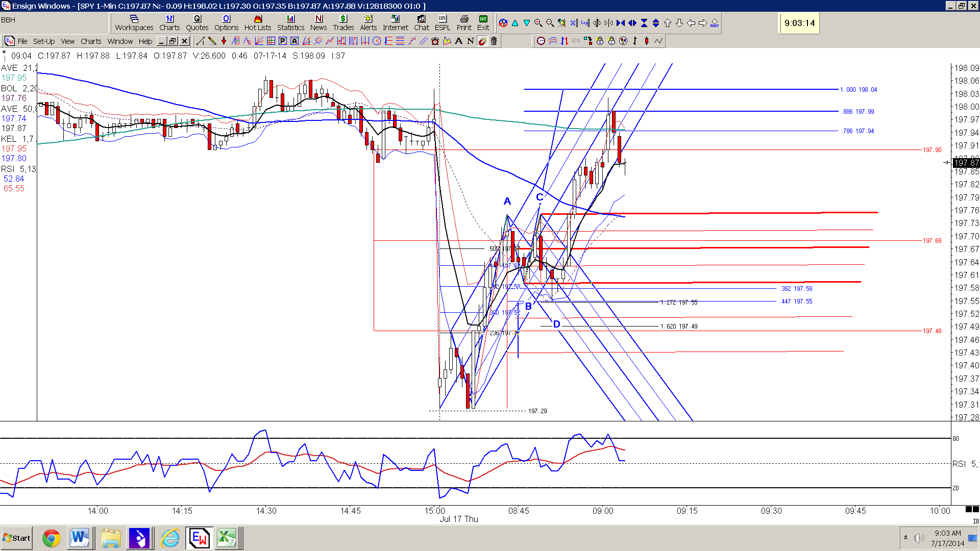Screen dimensions: 980x551
Task: Open the Help menu
Action: 145,41
